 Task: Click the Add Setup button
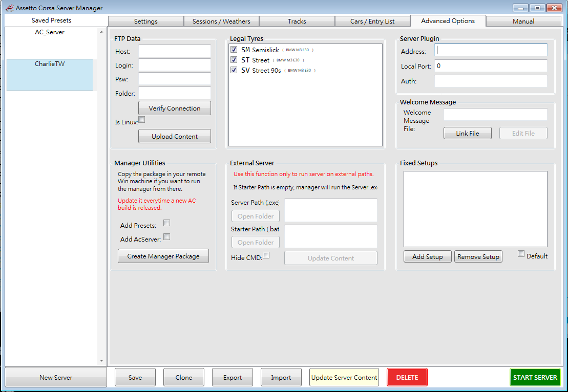click(x=428, y=256)
